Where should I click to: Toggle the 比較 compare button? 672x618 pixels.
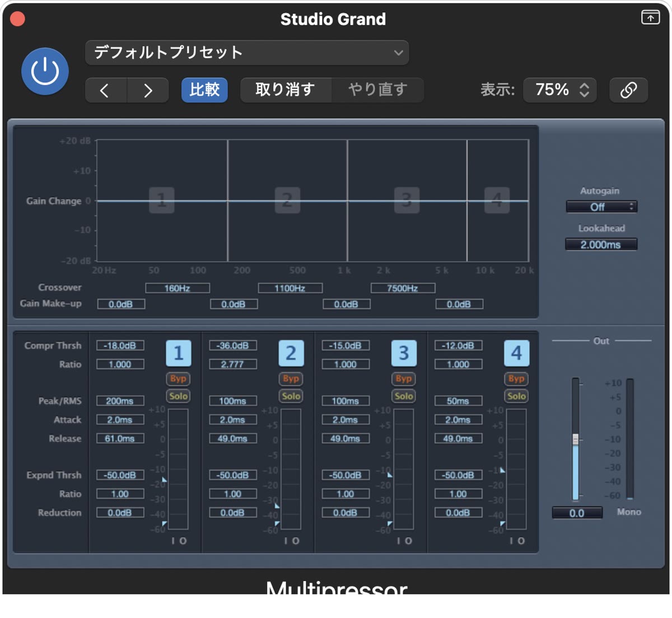[204, 90]
